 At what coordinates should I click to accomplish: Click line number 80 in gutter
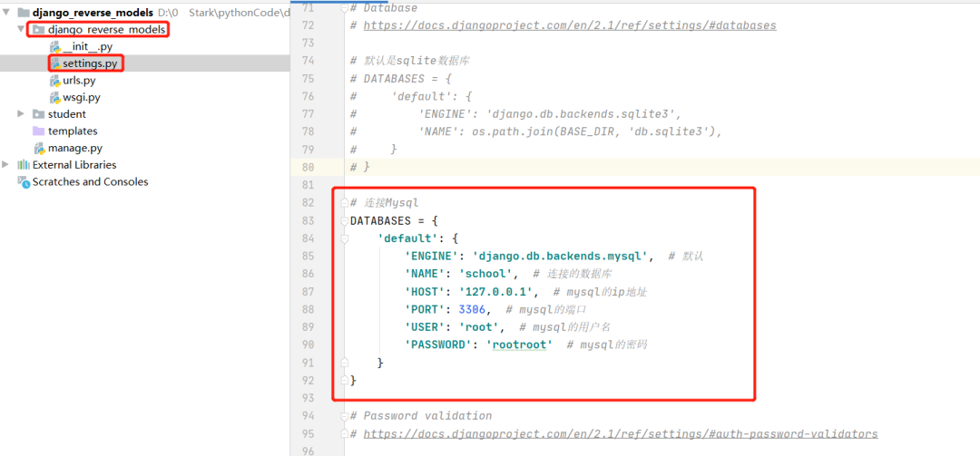pyautogui.click(x=308, y=168)
